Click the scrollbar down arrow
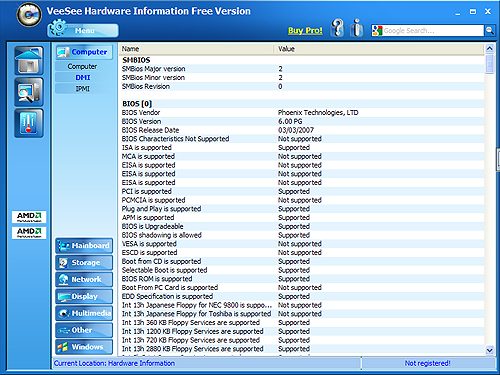This screenshot has height=375, width=500. pyautogui.click(x=489, y=350)
